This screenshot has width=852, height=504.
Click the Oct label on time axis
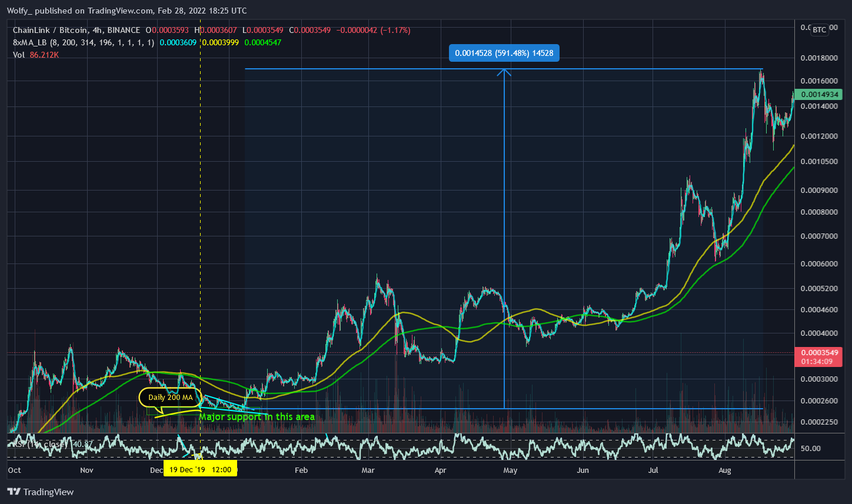[14, 470]
